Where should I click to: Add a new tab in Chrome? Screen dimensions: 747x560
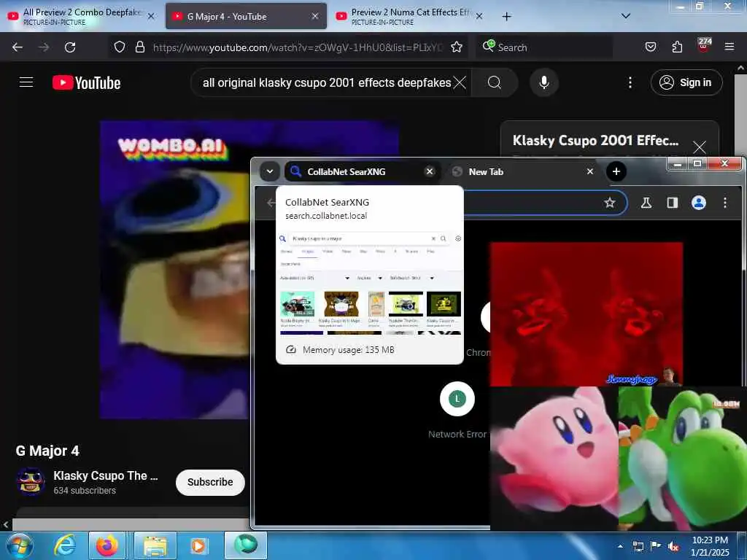pos(616,171)
